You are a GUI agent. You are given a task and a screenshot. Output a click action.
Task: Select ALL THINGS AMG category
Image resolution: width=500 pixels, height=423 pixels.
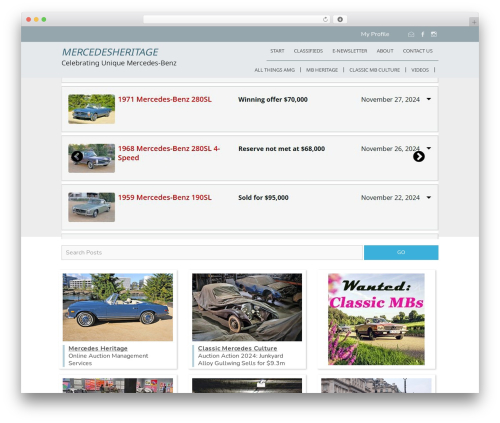coord(275,70)
